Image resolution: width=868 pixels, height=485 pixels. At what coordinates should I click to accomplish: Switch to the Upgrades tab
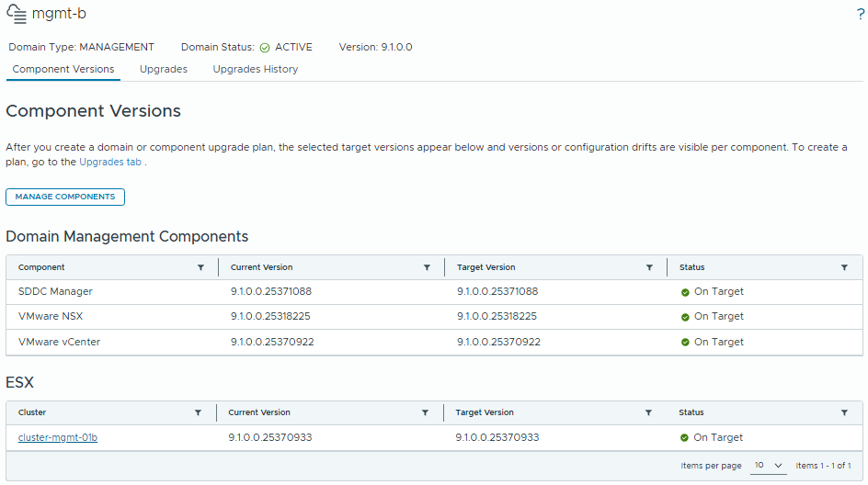tap(164, 69)
